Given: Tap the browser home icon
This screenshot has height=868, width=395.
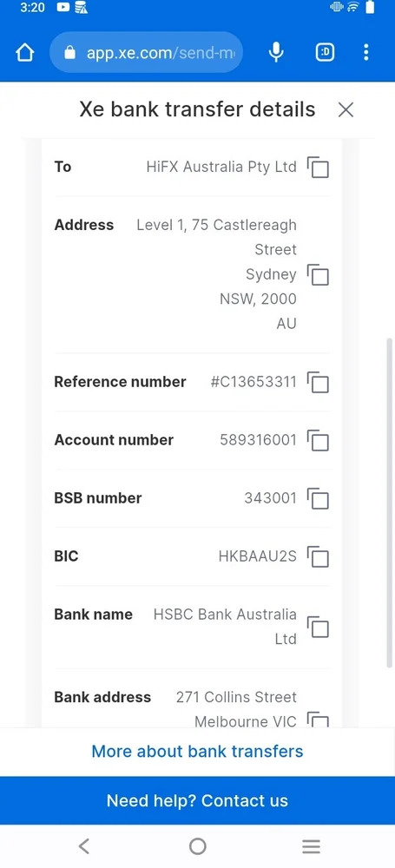Looking at the screenshot, I should pos(24,53).
